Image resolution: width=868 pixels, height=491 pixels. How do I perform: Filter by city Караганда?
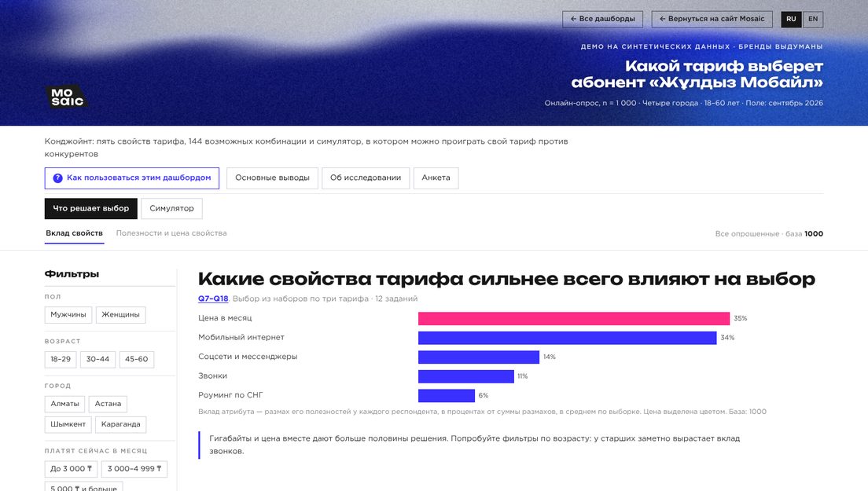(120, 424)
